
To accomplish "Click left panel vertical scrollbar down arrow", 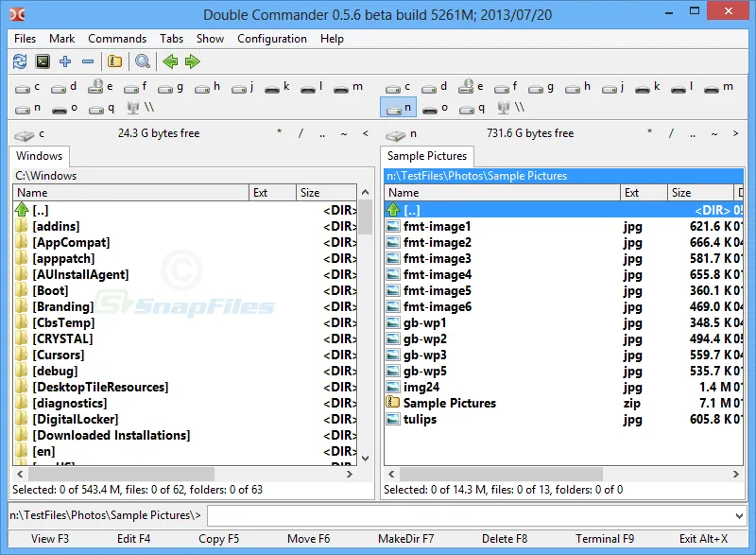I will point(366,458).
